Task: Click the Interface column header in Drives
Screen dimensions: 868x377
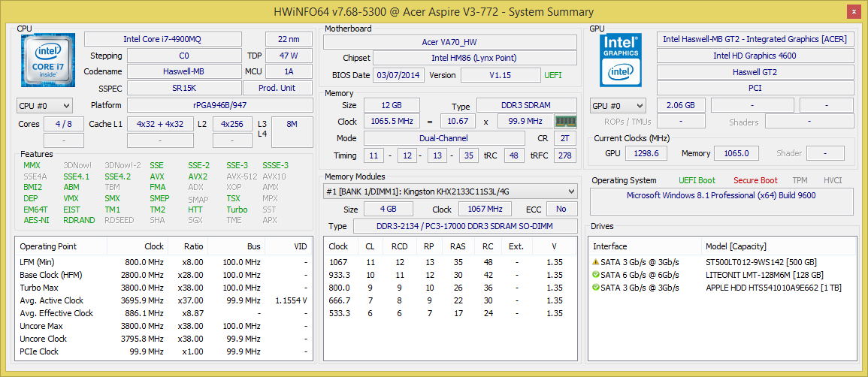Action: (645, 246)
